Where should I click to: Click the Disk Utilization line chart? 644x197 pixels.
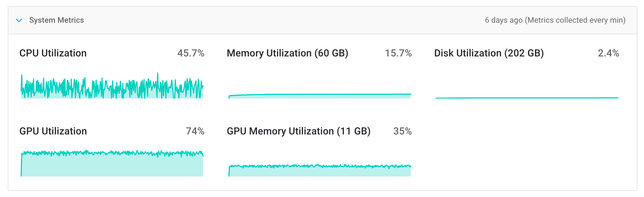(527, 98)
